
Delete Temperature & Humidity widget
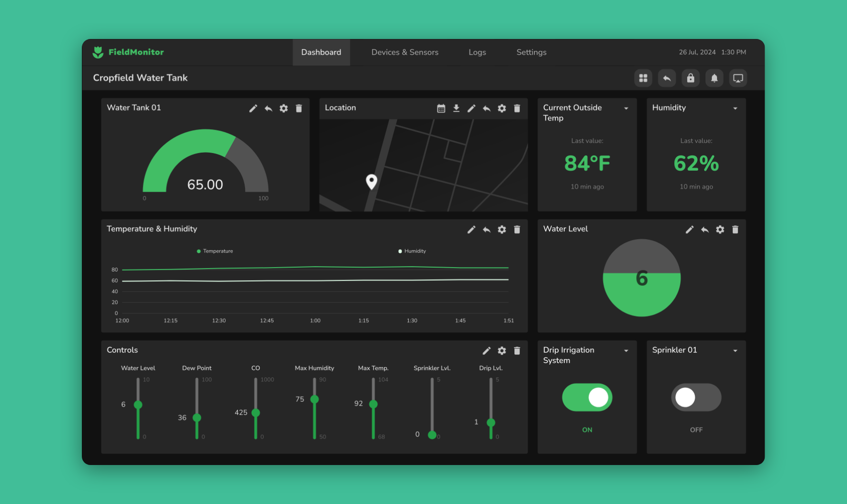[517, 230]
